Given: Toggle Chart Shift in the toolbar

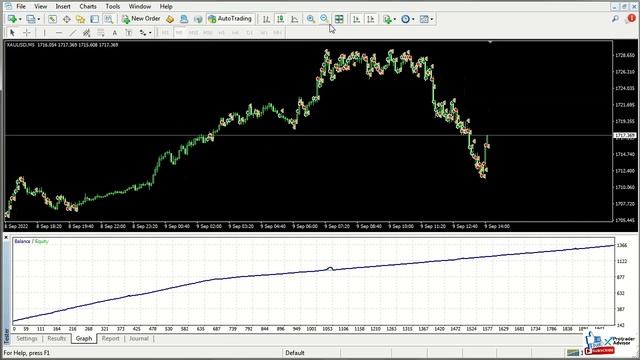Looking at the screenshot, I should pyautogui.click(x=371, y=19).
